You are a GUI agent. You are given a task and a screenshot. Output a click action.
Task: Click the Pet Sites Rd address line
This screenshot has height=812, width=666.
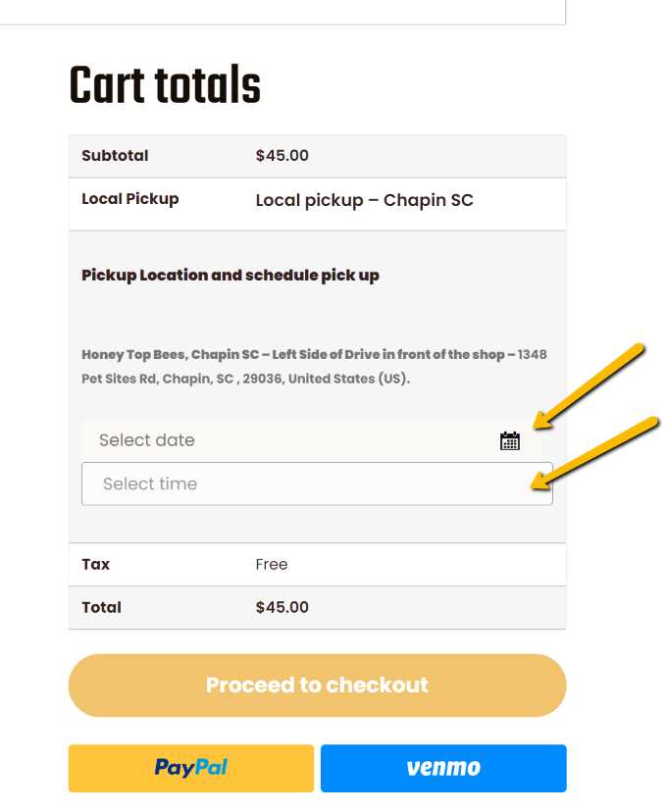coord(245,379)
